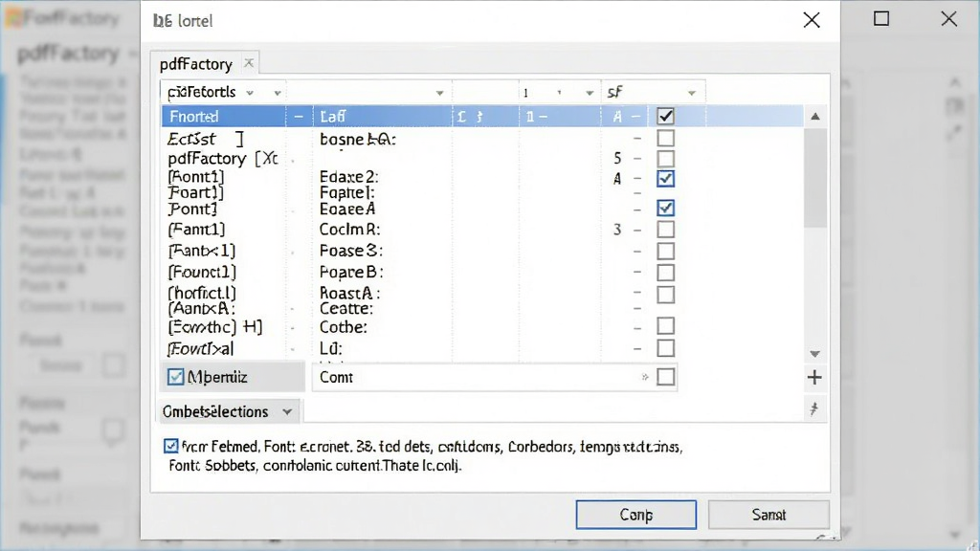This screenshot has width=980, height=551.
Task: Toggle checkbox in the RoastA: row
Action: tap(665, 295)
